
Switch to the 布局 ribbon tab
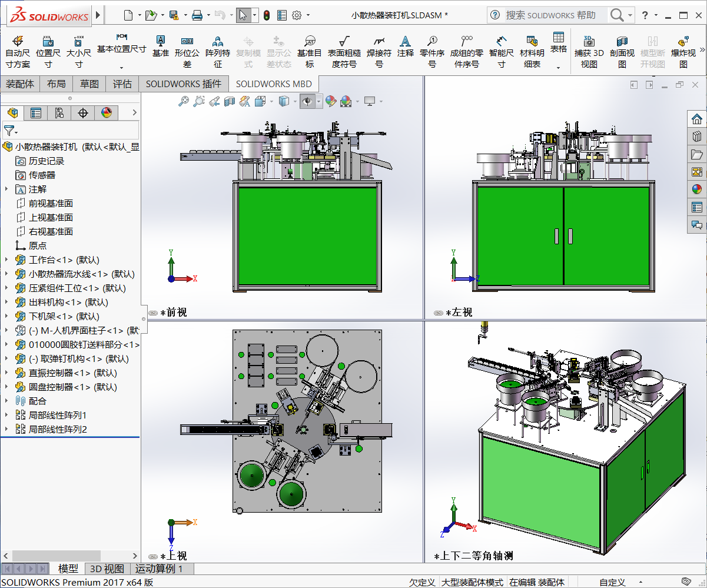pos(57,84)
